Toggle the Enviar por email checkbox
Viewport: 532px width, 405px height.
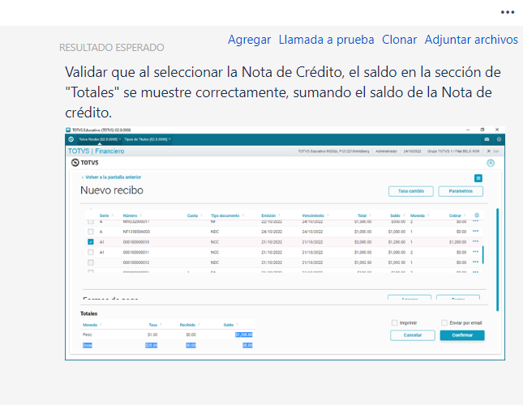[x=444, y=322]
